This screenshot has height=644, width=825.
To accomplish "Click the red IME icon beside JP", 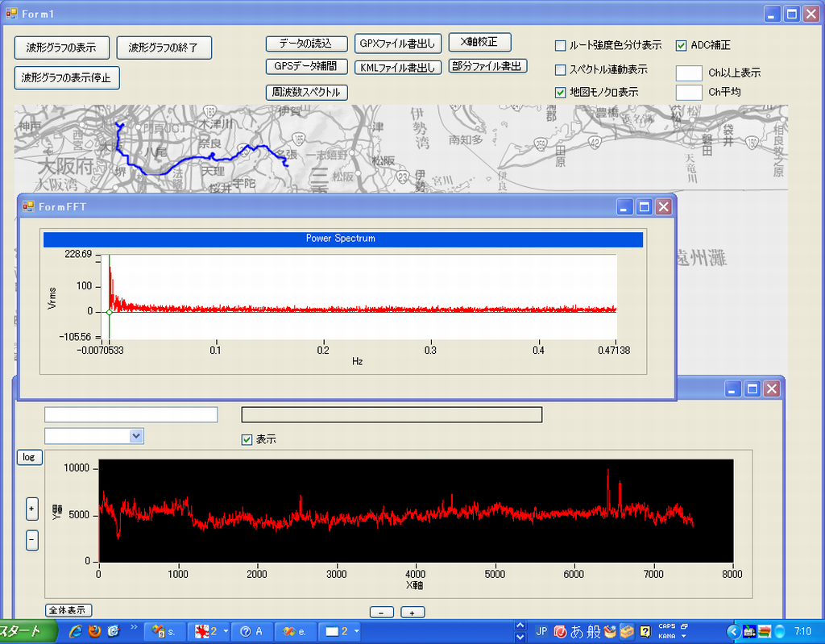I will [560, 631].
